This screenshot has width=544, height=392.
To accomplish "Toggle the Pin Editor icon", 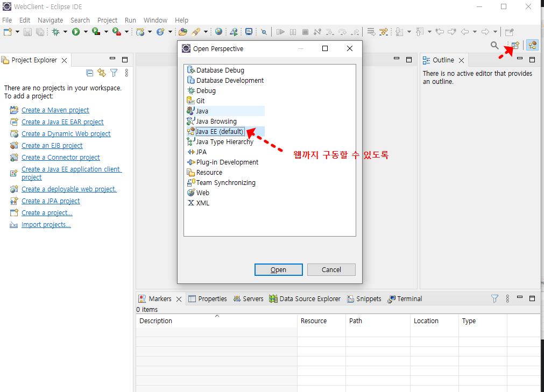I will [510, 32].
